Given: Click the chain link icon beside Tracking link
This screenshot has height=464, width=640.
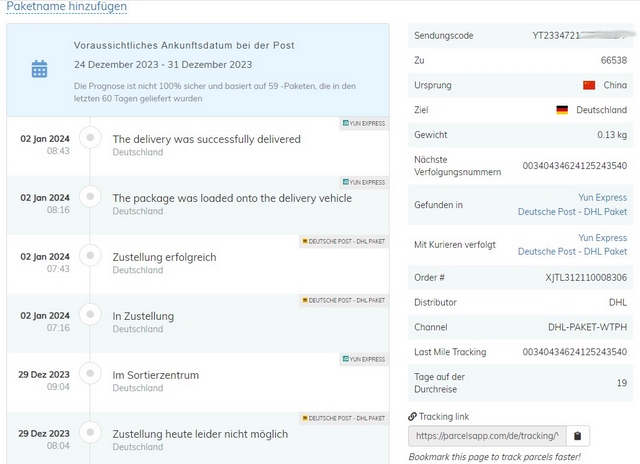Looking at the screenshot, I should click(x=413, y=416).
